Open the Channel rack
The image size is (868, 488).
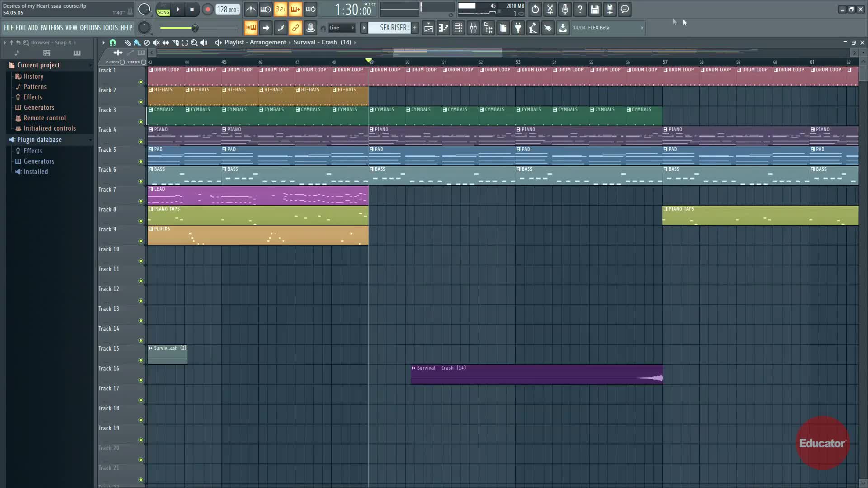(x=458, y=28)
